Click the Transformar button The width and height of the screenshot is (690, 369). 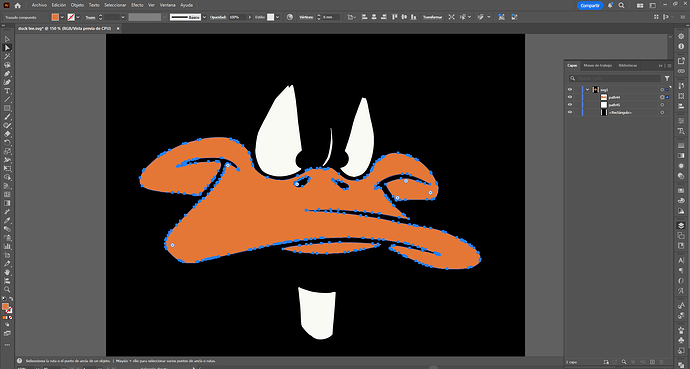click(x=432, y=17)
